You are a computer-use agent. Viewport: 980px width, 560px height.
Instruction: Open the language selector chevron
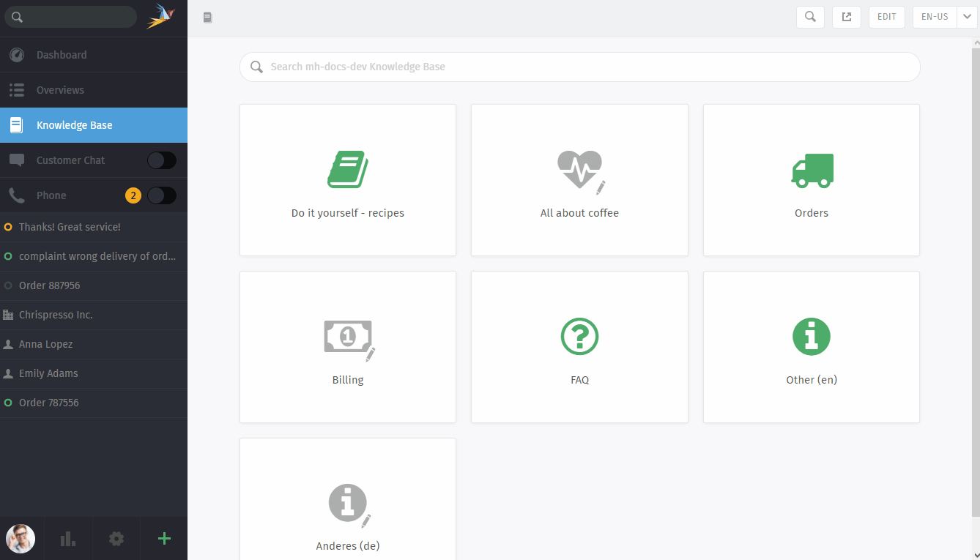[x=965, y=16]
